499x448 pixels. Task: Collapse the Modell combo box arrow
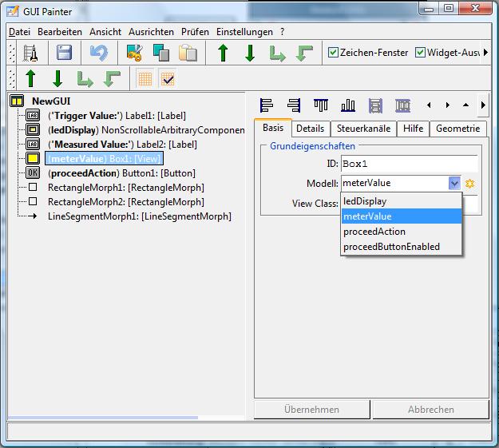point(454,184)
